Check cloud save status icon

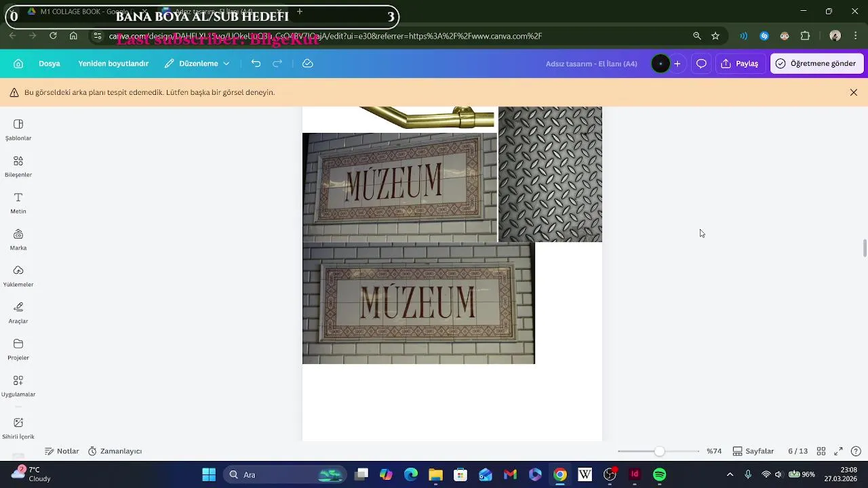pyautogui.click(x=307, y=63)
